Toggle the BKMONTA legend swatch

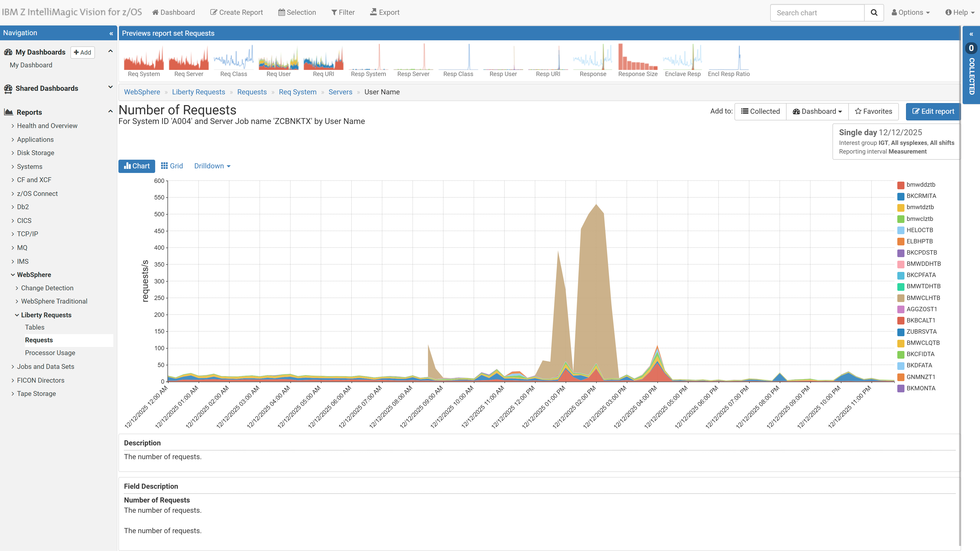pos(900,389)
